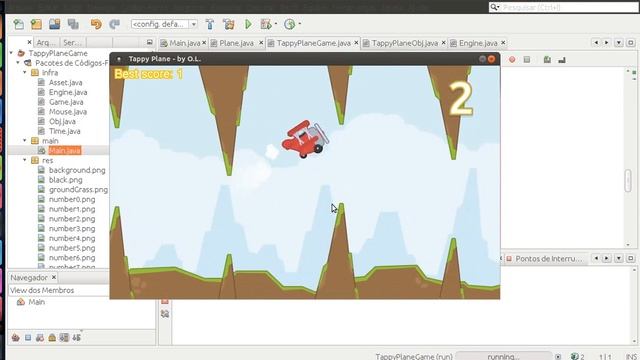Viewport: 640px width, 360px height.
Task: Click the Undo arrow icon
Action: click(96, 24)
